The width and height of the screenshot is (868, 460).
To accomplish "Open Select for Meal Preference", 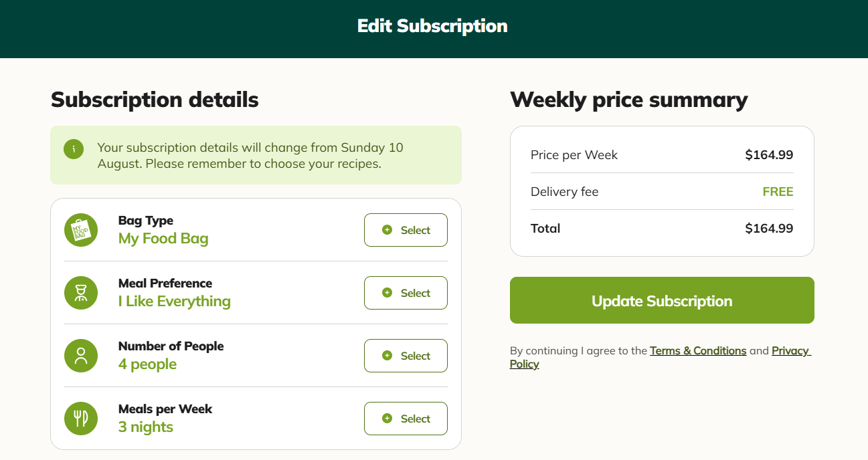I will (406, 293).
